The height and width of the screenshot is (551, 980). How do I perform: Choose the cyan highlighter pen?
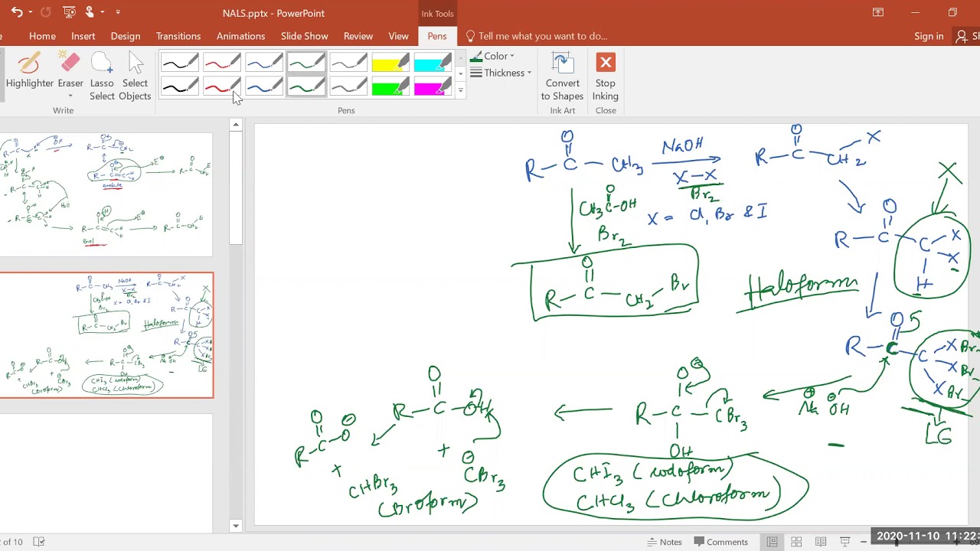pyautogui.click(x=433, y=63)
